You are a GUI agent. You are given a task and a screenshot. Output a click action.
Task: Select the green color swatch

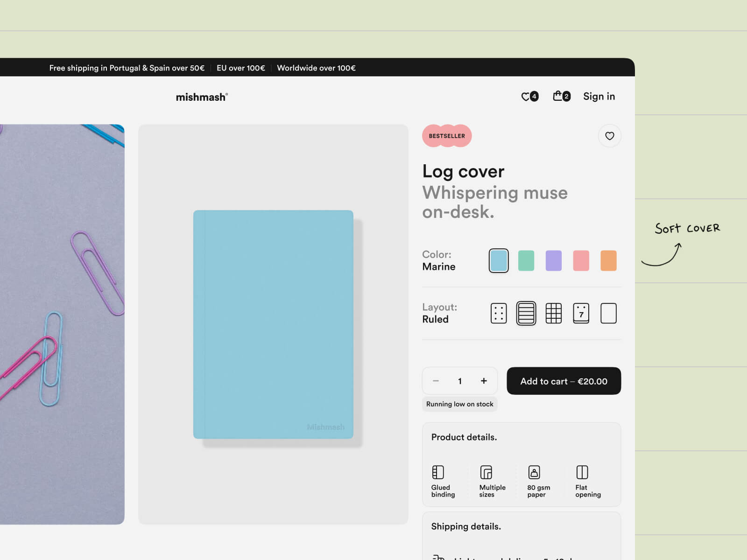pos(526,260)
